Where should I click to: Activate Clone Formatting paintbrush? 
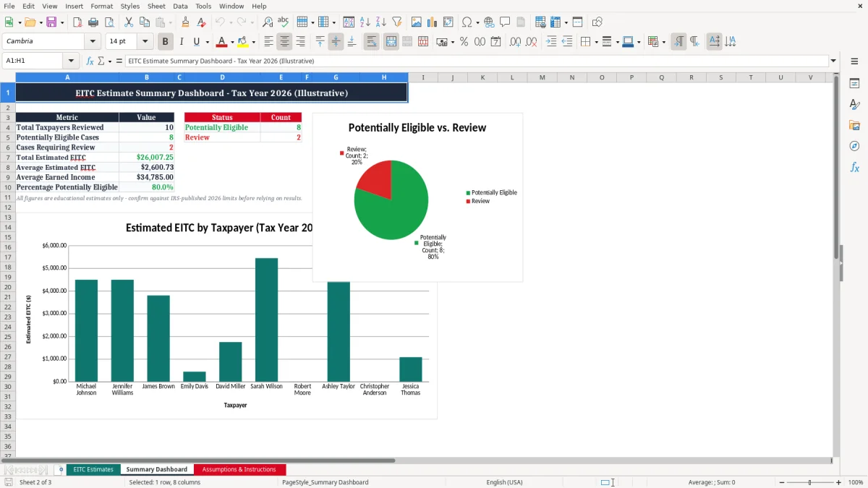[186, 22]
